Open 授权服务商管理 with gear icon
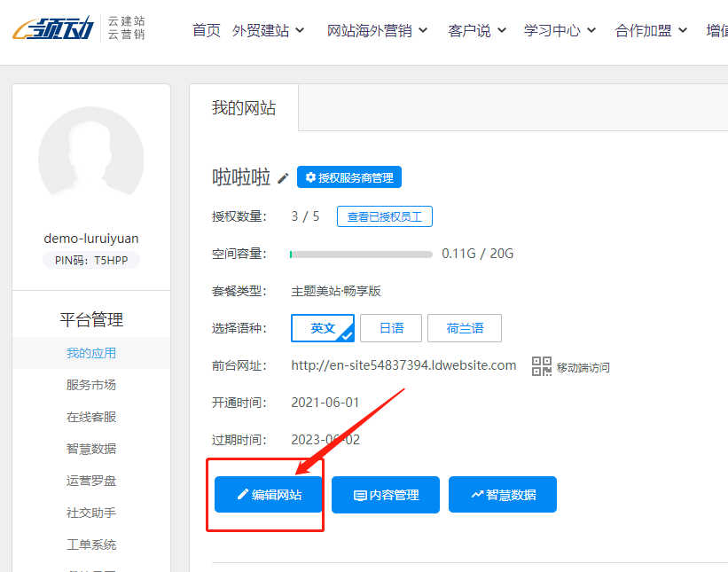The width and height of the screenshot is (728, 572). pos(348,177)
